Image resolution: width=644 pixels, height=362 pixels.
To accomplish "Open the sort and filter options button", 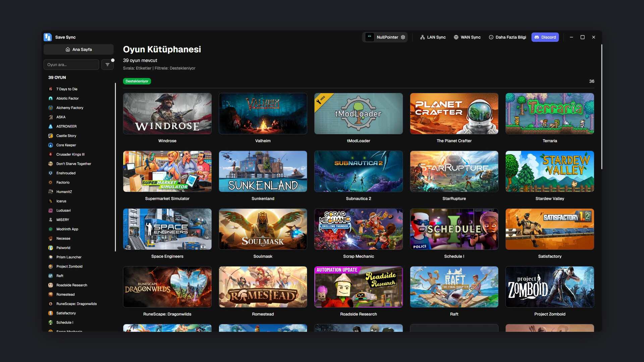I will [107, 65].
